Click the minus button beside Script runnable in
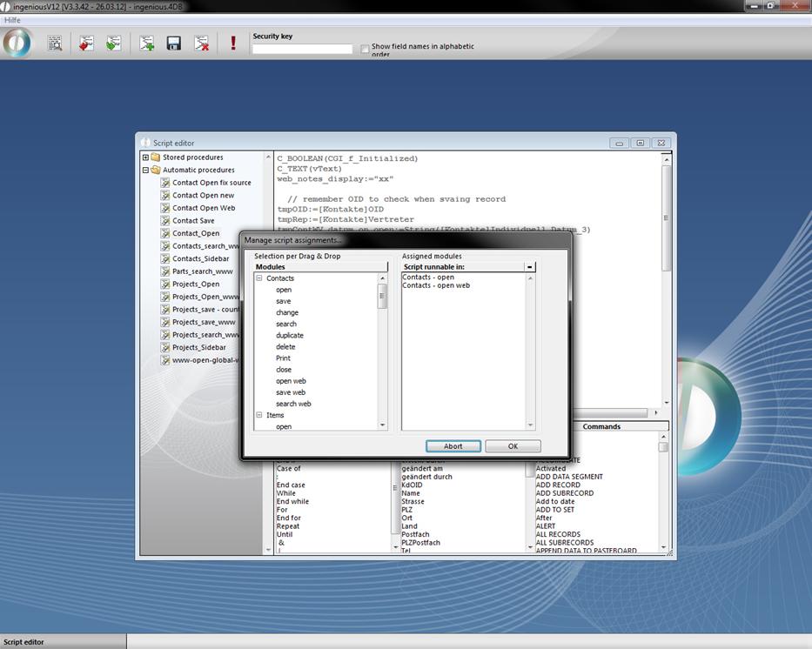 point(529,267)
